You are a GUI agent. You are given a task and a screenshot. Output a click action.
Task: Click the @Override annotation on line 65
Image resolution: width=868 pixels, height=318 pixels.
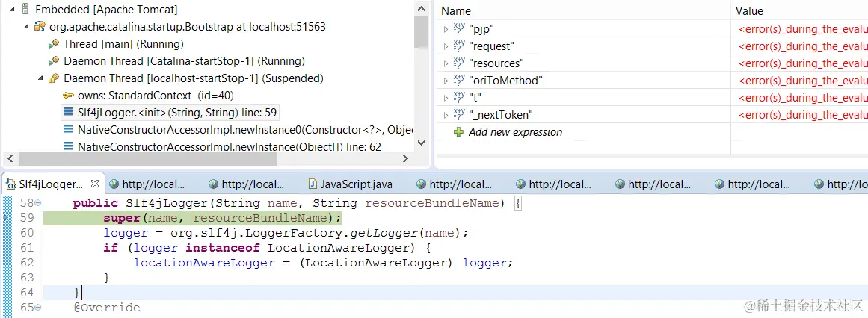108,308
